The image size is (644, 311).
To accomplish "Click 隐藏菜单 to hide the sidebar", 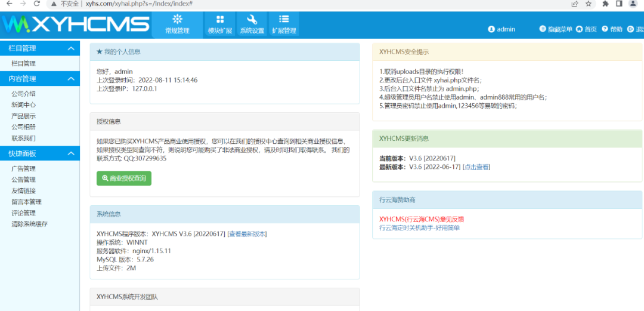I will coord(556,29).
